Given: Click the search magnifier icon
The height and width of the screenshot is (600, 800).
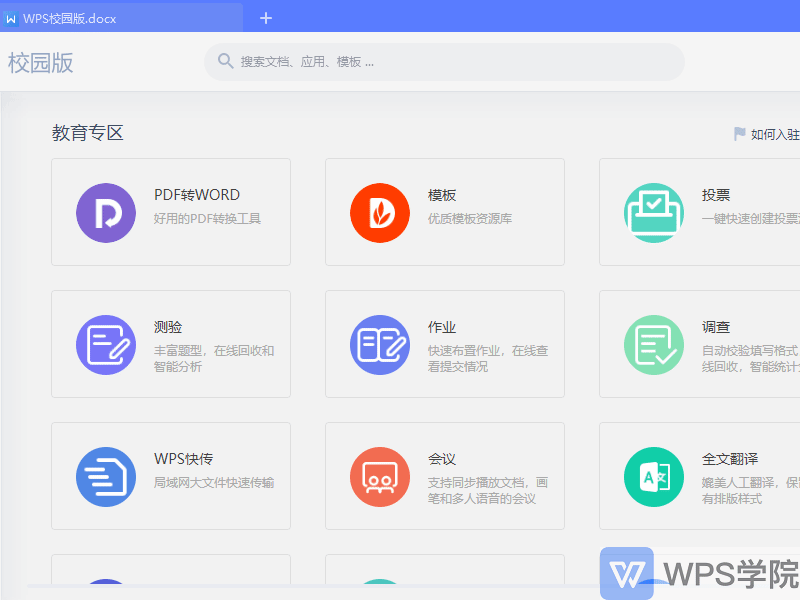Looking at the screenshot, I should (226, 61).
